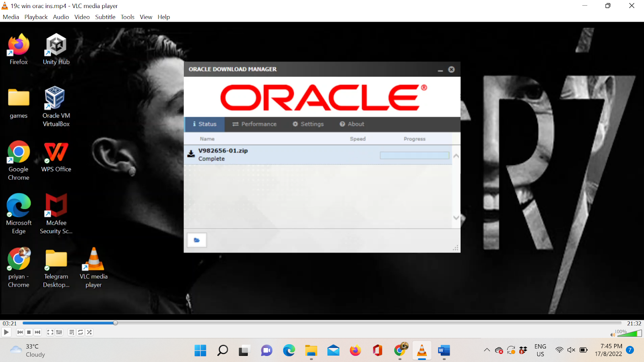Select the Unity Hub desktop shortcut
Screen dimensions: 644x362
coord(56,49)
